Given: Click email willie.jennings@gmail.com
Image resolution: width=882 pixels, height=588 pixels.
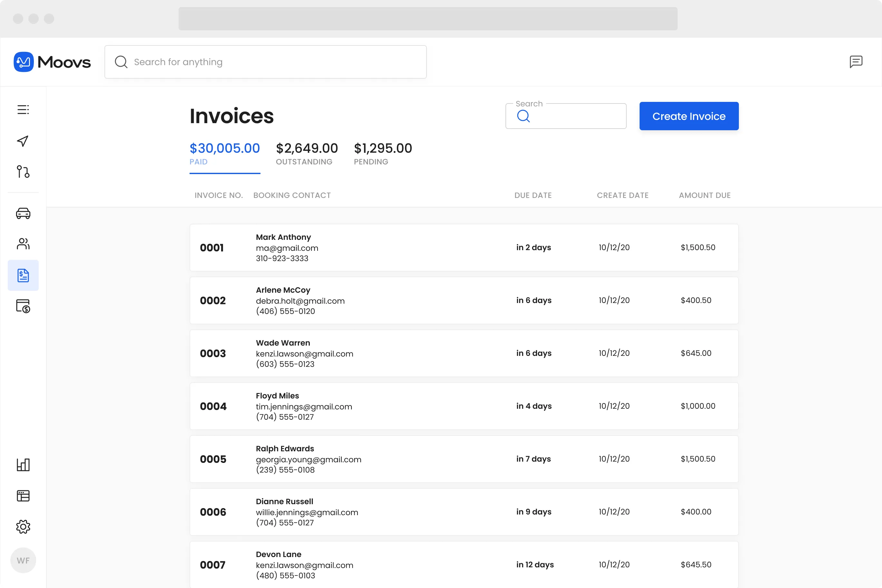Looking at the screenshot, I should coord(307,513).
